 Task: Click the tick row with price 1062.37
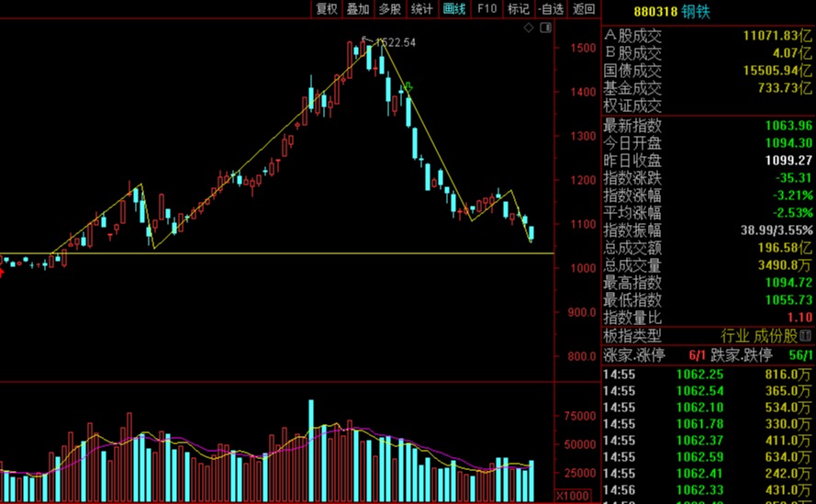708,441
